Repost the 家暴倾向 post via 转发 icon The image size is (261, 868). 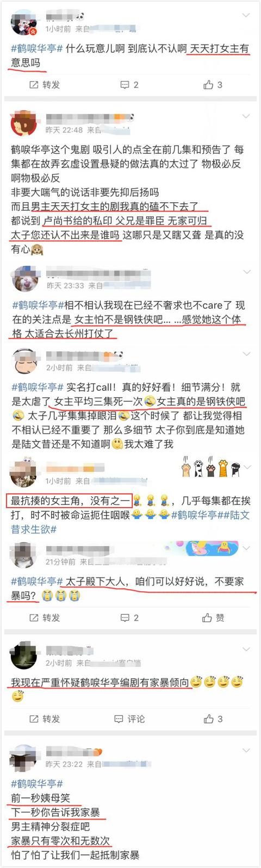[44, 719]
